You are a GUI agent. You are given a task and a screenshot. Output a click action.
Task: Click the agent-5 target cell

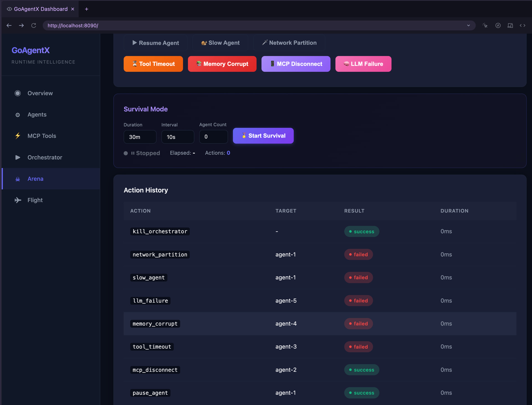[x=286, y=301]
